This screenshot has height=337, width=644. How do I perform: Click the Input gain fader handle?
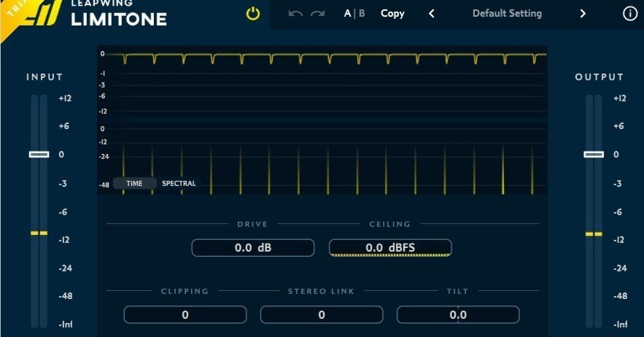39,155
